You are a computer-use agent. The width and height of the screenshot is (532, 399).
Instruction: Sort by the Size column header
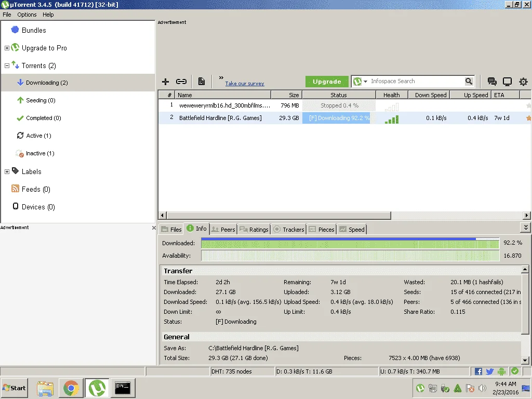(286, 95)
